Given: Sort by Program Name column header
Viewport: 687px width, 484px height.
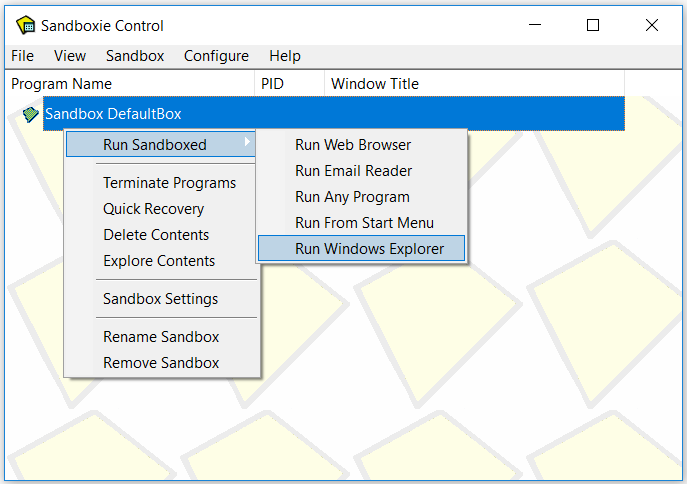Looking at the screenshot, I should pos(130,84).
